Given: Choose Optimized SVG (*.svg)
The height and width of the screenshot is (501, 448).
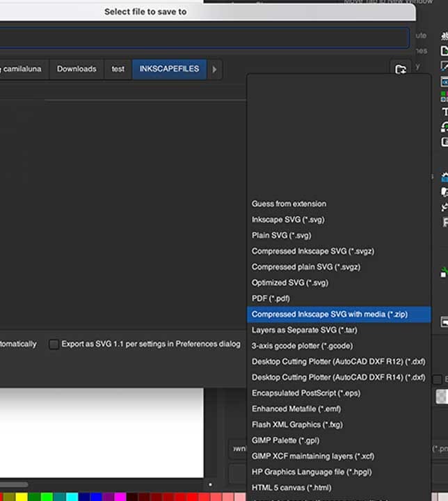Looking at the screenshot, I should pyautogui.click(x=339, y=283).
